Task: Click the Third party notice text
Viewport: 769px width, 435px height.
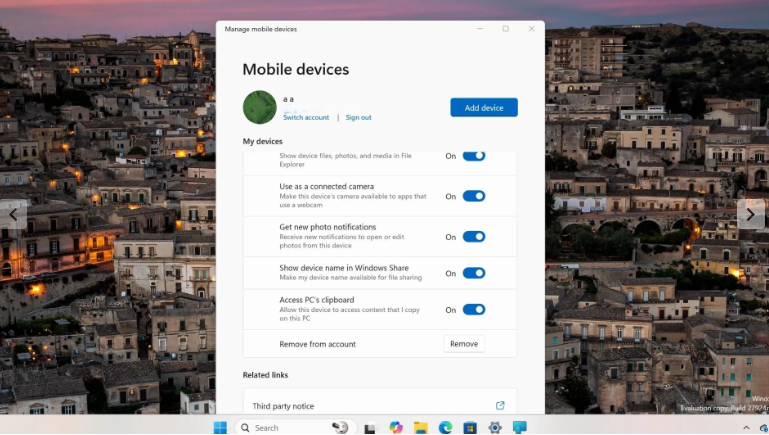Action: coord(283,406)
